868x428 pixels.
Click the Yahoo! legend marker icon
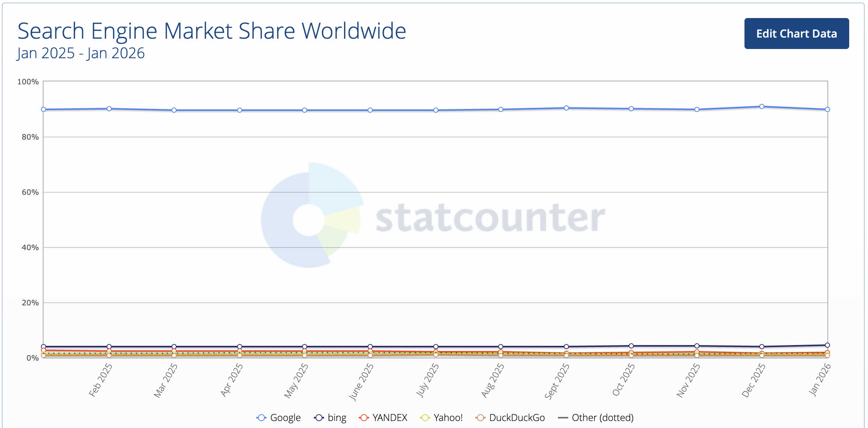coord(425,418)
